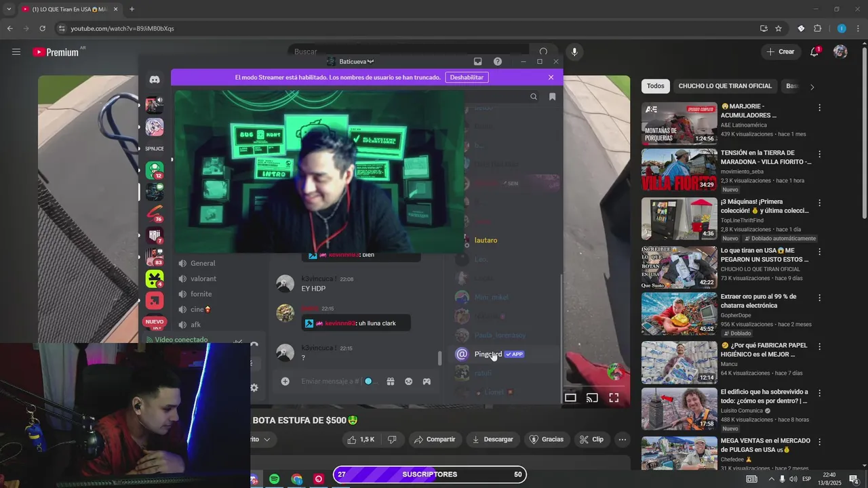
Task: Dislike the video with thumbs down
Action: (392, 439)
